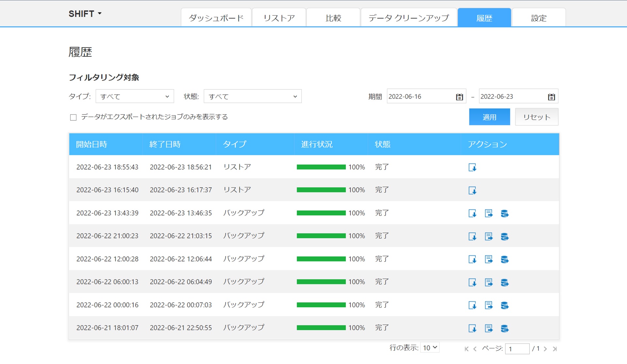Click the start date field 2022-06-16
Image resolution: width=627 pixels, height=364 pixels.
point(426,96)
